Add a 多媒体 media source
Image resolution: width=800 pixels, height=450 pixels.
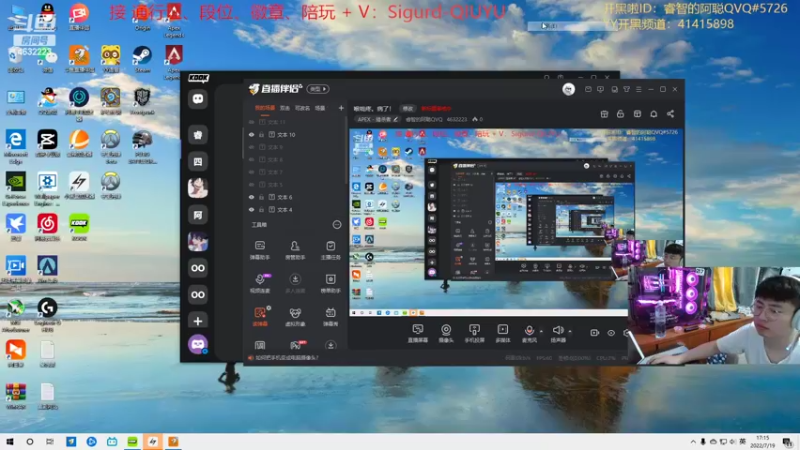coord(503,333)
